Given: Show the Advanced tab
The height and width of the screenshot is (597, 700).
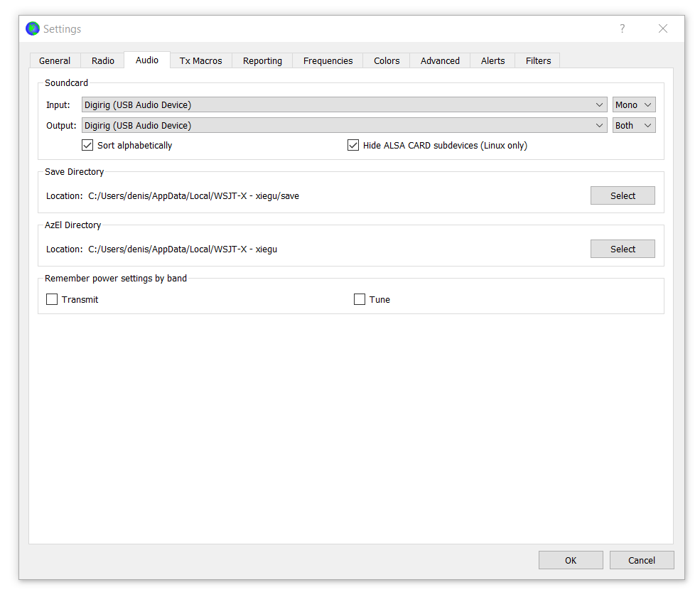Looking at the screenshot, I should point(440,60).
